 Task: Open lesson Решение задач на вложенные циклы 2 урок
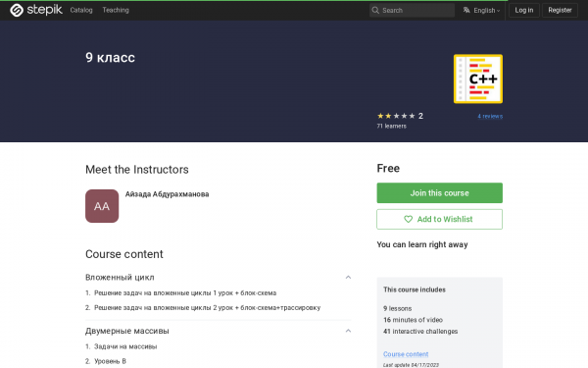tap(208, 307)
